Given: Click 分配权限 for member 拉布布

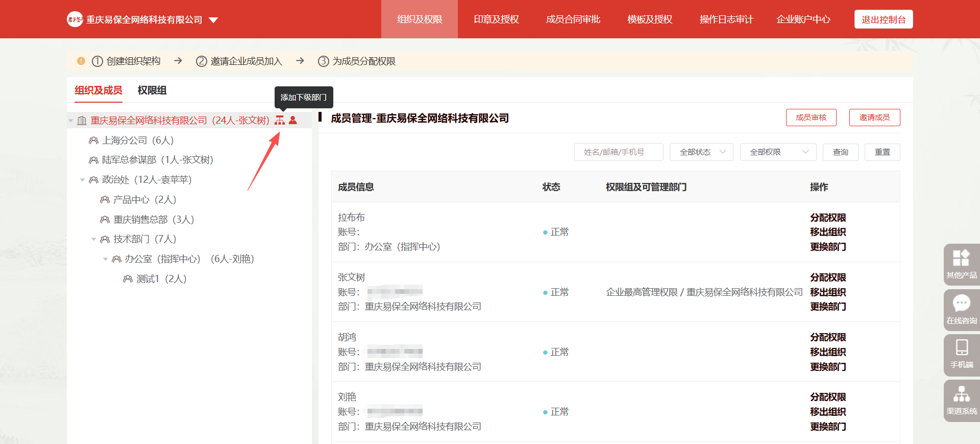Looking at the screenshot, I should coord(828,218).
